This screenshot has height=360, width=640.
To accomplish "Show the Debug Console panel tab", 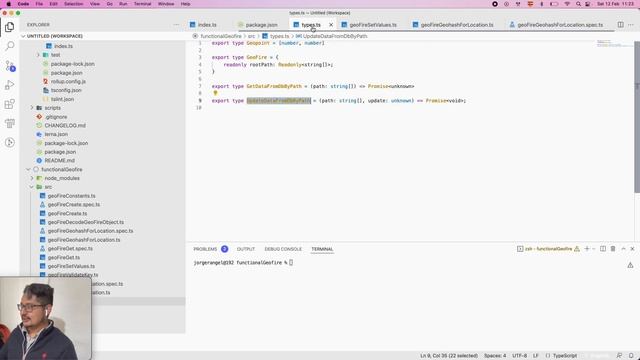I will [283, 249].
